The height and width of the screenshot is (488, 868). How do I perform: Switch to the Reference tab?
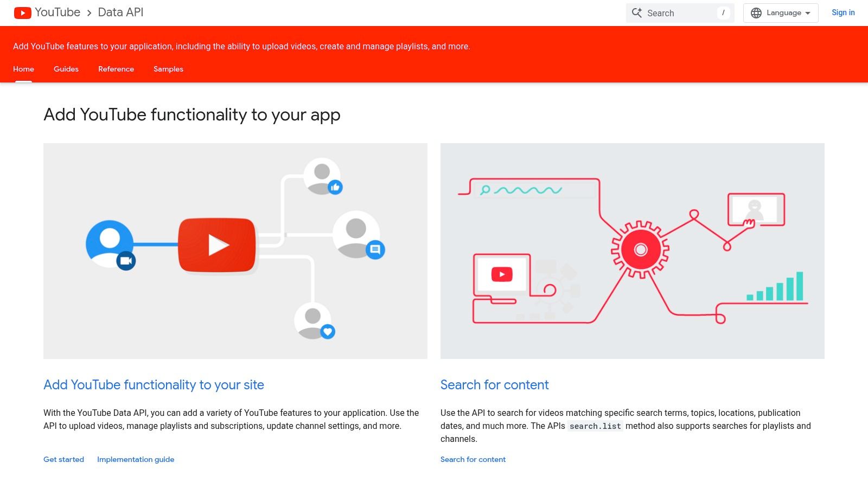click(116, 69)
